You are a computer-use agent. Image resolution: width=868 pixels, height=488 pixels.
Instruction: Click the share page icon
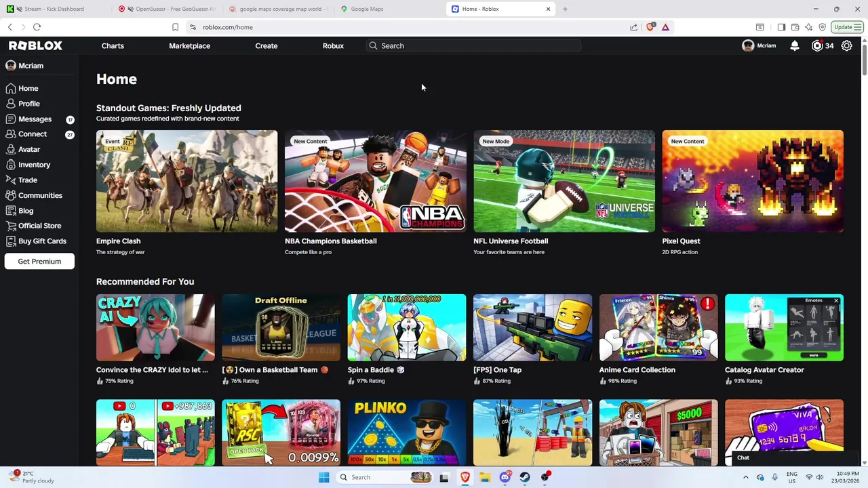[633, 27]
